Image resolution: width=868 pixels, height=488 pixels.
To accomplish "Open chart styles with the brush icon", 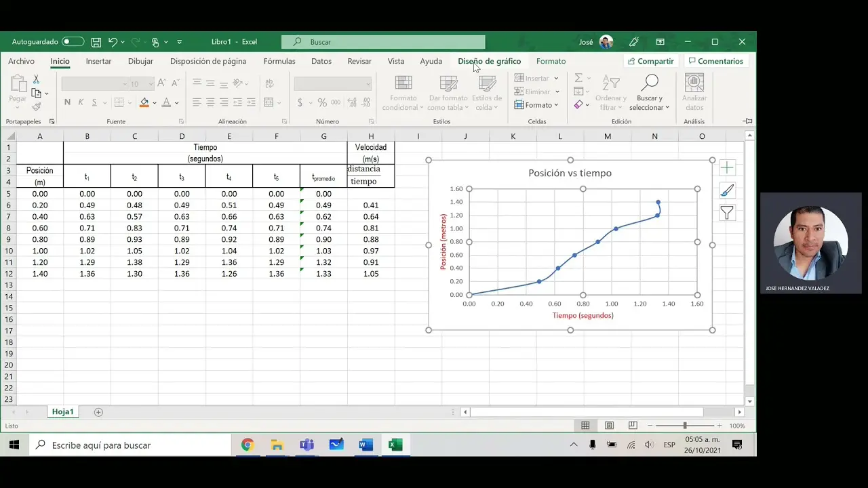I will tap(726, 190).
